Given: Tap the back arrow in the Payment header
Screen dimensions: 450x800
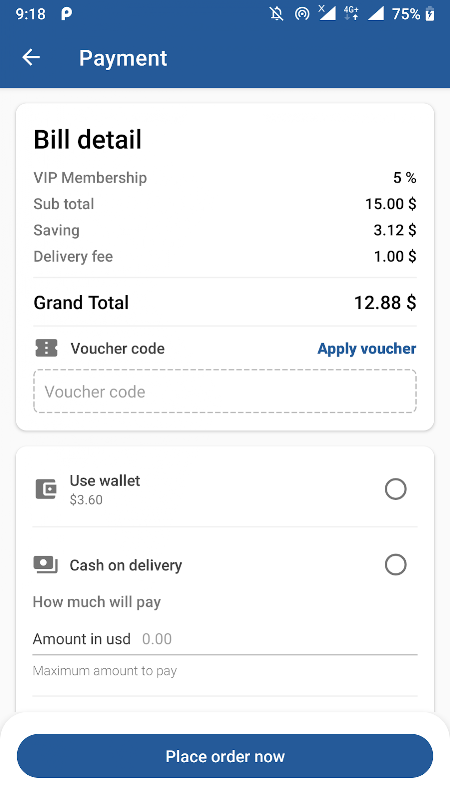Looking at the screenshot, I should [x=31, y=58].
